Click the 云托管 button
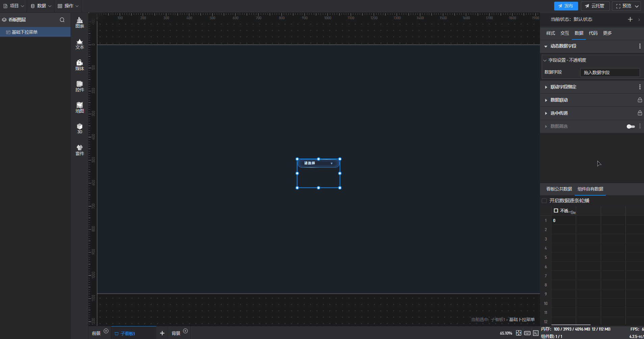Image resolution: width=644 pixels, height=339 pixels. (595, 6)
